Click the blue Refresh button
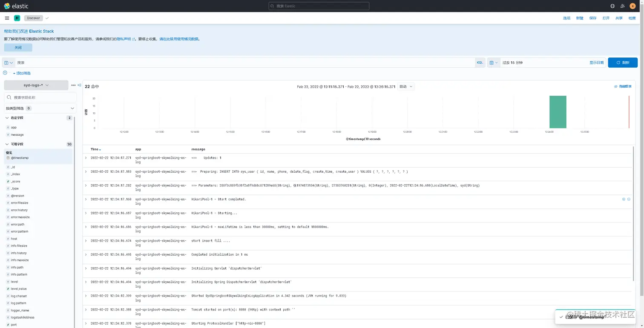The image size is (644, 328). click(x=623, y=63)
